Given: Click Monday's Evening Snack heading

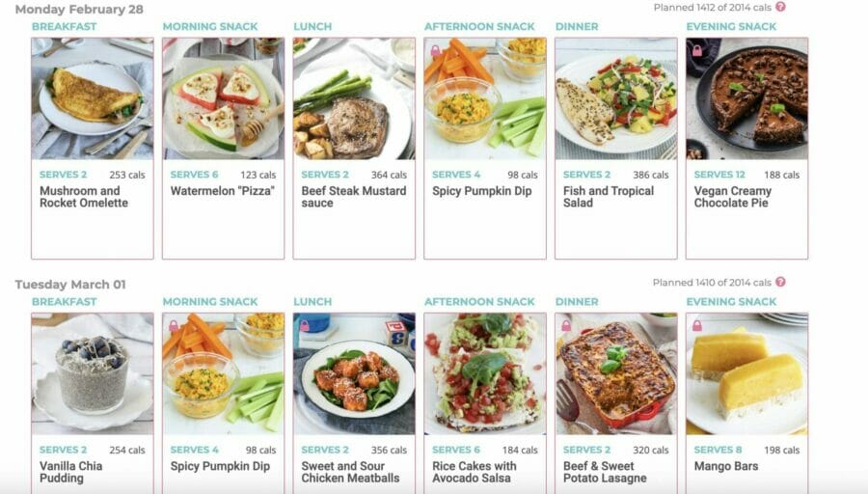Looking at the screenshot, I should pyautogui.click(x=731, y=27).
